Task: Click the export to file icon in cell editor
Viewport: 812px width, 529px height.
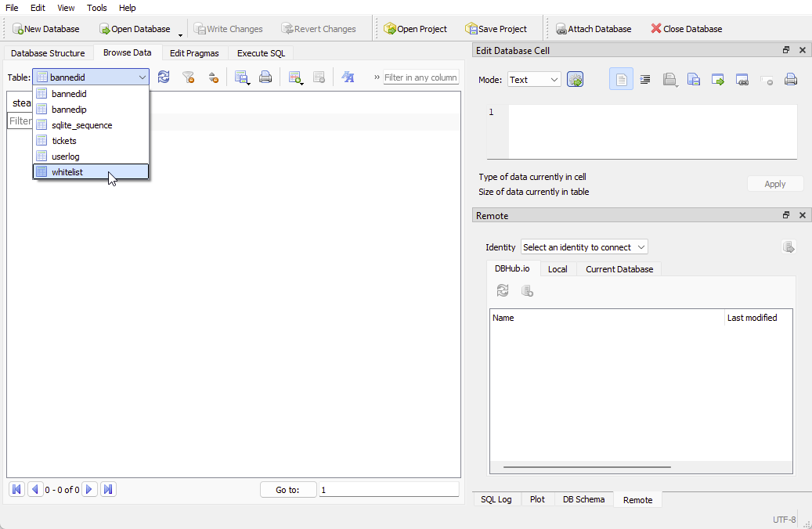Action: (718, 79)
